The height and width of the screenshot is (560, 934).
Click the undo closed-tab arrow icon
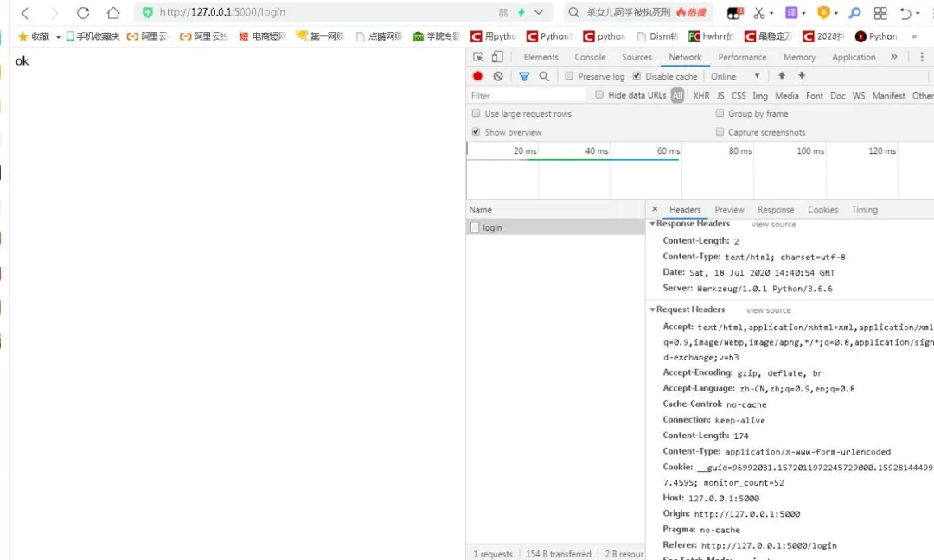[905, 12]
